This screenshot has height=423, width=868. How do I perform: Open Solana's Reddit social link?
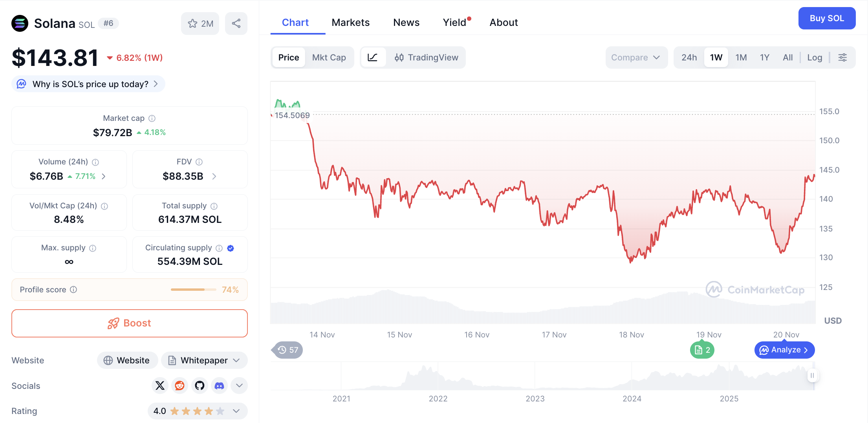click(x=180, y=386)
